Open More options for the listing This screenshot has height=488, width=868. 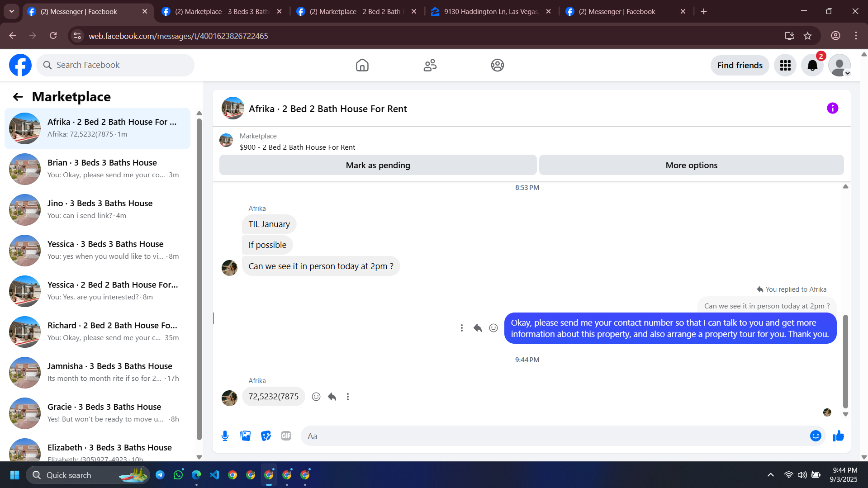pos(691,166)
